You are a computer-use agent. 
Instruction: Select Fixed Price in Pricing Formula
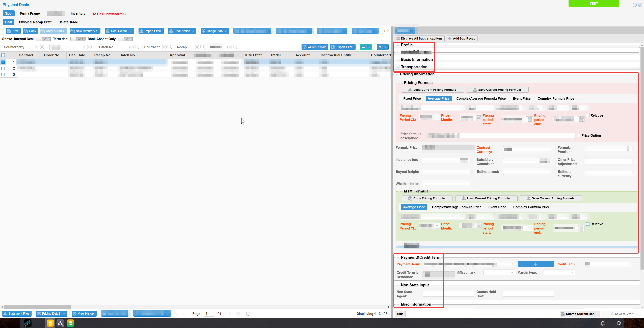pyautogui.click(x=412, y=99)
